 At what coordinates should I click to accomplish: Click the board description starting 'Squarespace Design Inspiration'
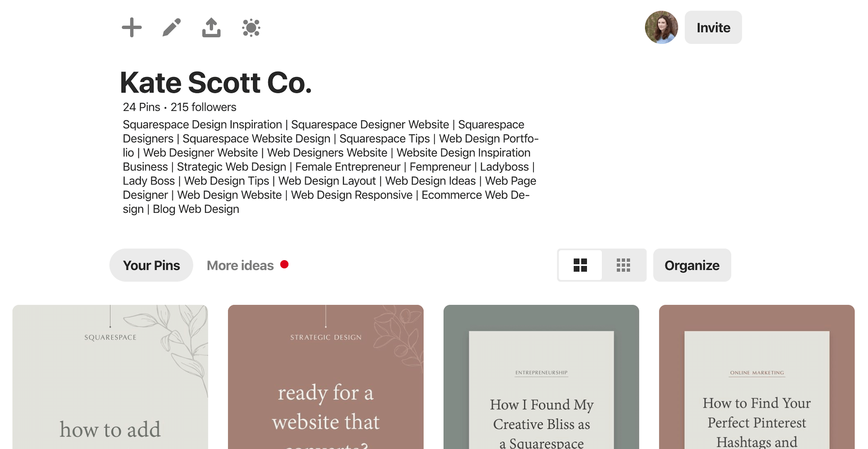click(331, 167)
